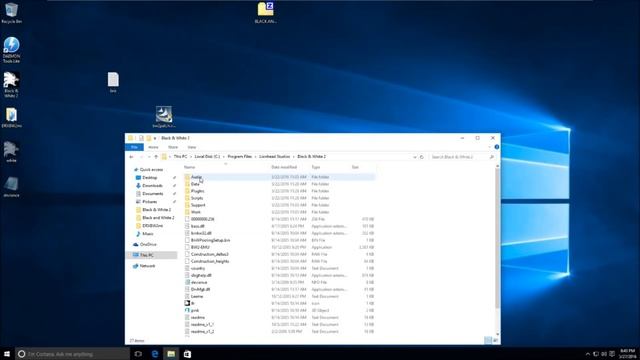640x360 pixels.
Task: Open recent locations dropdown arrow
Action: (x=149, y=157)
